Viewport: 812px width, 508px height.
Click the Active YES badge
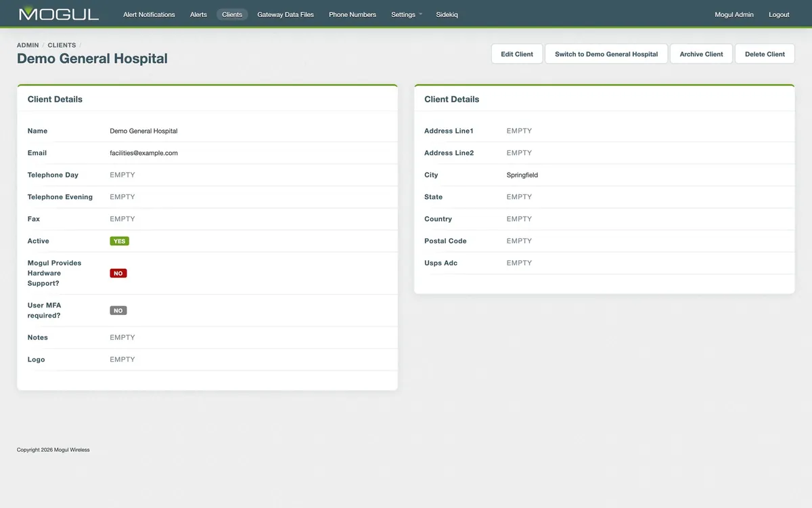click(119, 241)
